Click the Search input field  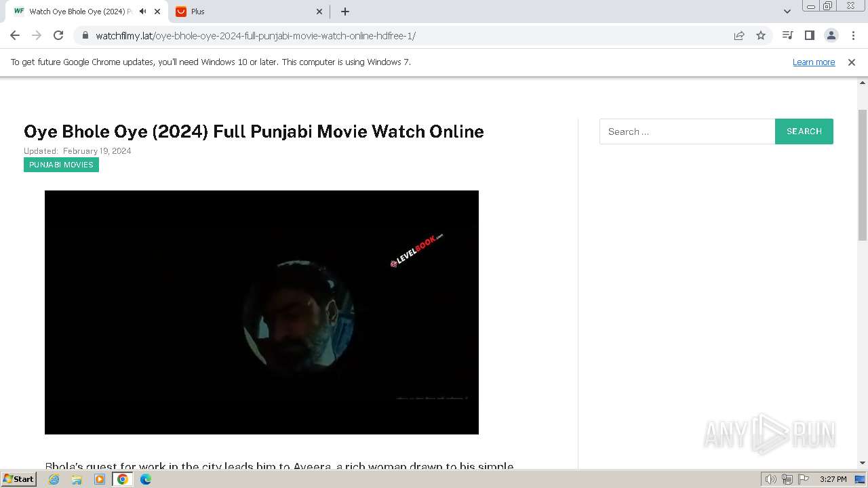(x=687, y=131)
